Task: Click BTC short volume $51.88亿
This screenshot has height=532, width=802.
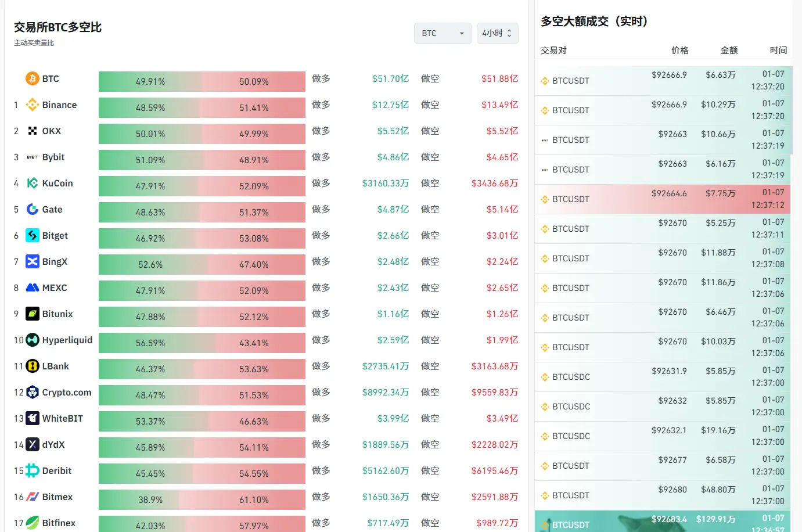Action: [499, 78]
